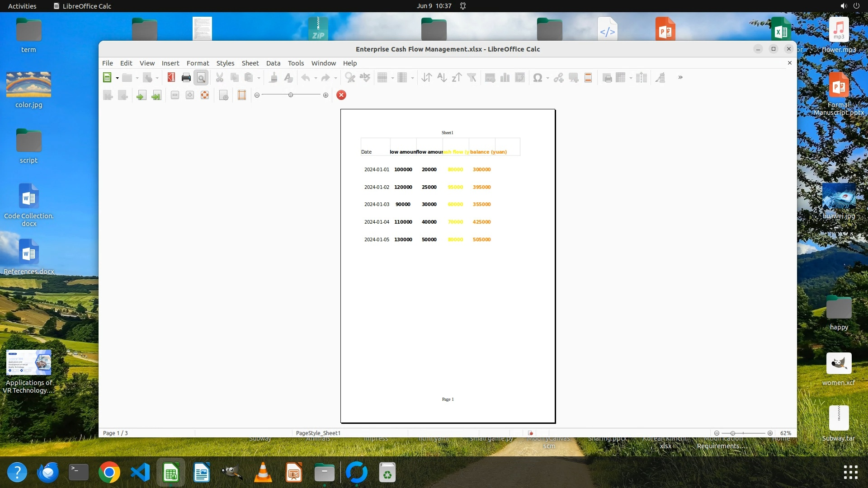Click the scaling factor slider knob
Viewport: 868px width, 488px height.
click(291, 95)
